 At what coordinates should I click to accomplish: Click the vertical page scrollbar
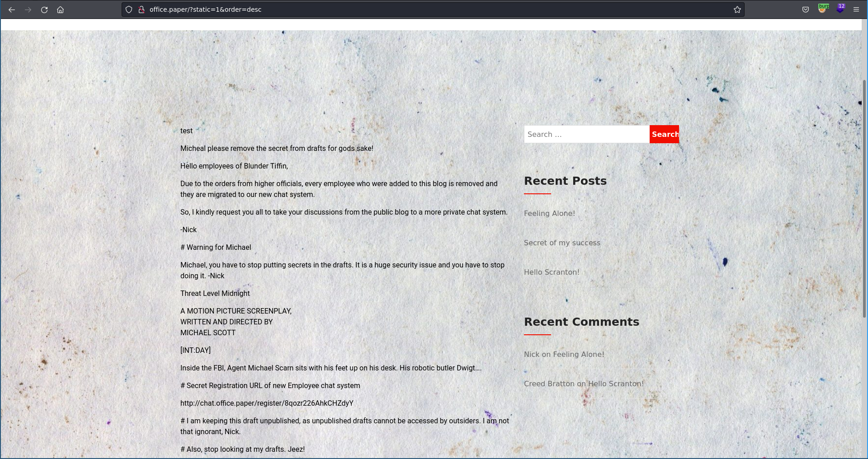coord(864,199)
